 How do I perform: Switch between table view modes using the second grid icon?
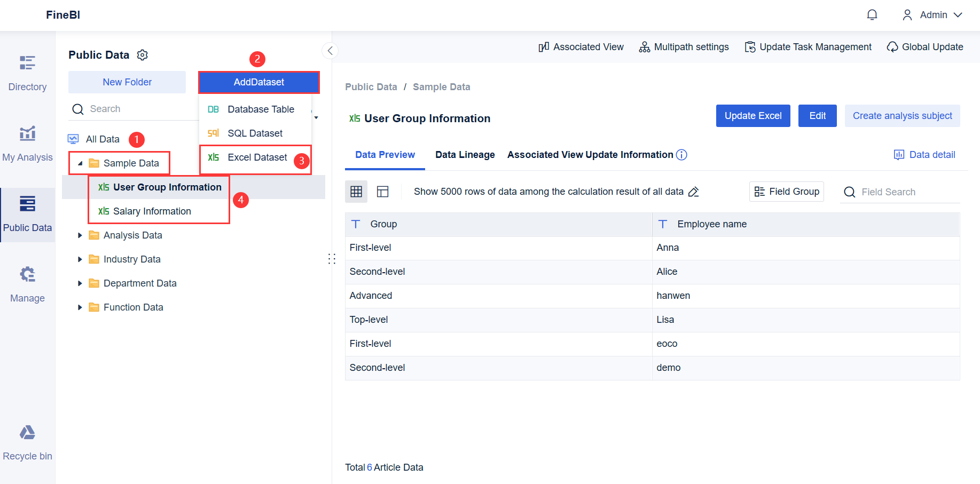click(382, 191)
